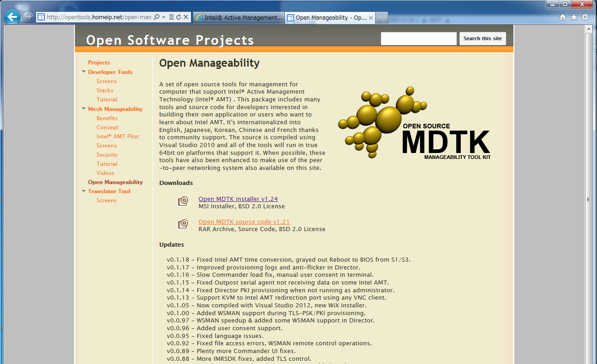Open the Security sidebar link
The height and width of the screenshot is (364, 597).
[x=107, y=155]
